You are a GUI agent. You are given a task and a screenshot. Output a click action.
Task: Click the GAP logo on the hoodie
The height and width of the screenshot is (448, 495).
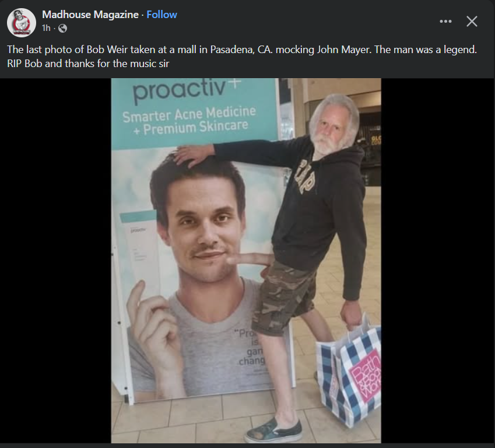click(x=306, y=177)
